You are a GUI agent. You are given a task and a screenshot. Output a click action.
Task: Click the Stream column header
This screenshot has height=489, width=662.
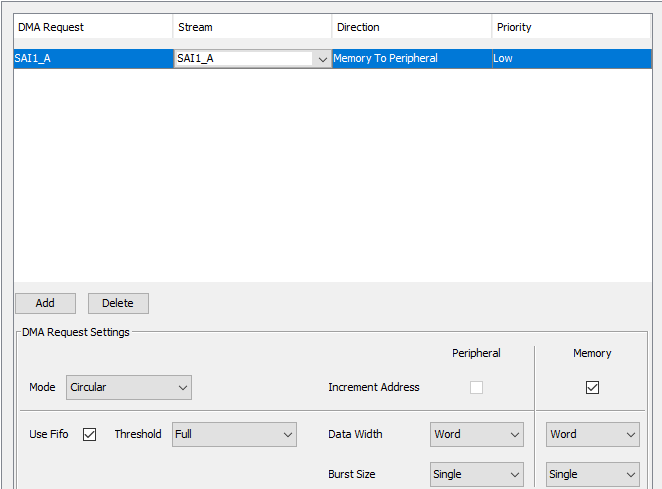click(252, 27)
